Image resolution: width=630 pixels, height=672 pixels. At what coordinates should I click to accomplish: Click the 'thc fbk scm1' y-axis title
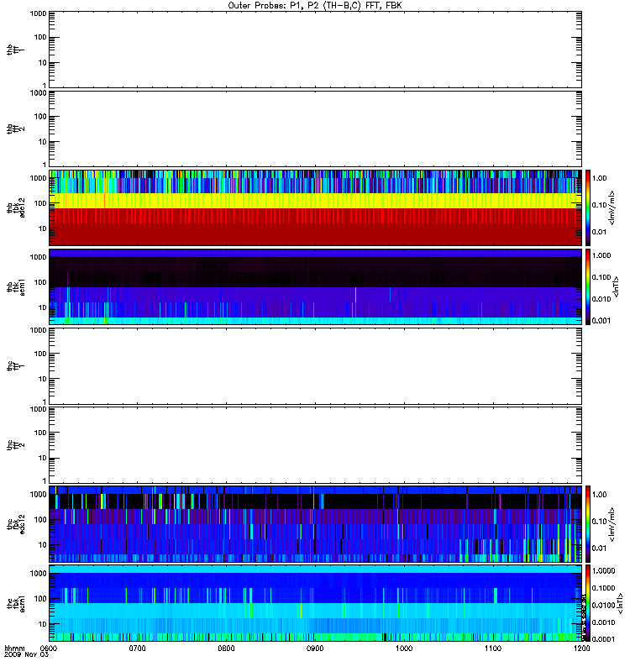click(16, 603)
